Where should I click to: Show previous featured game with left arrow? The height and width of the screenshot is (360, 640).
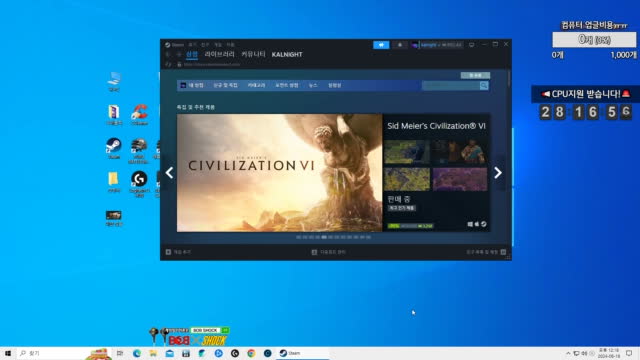click(x=169, y=173)
